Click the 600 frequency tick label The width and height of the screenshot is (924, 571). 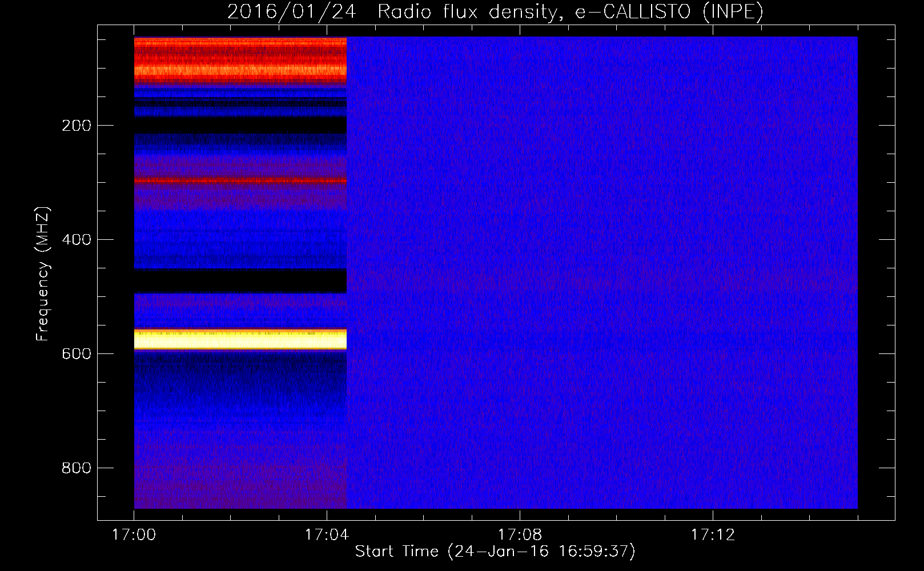pos(77,354)
